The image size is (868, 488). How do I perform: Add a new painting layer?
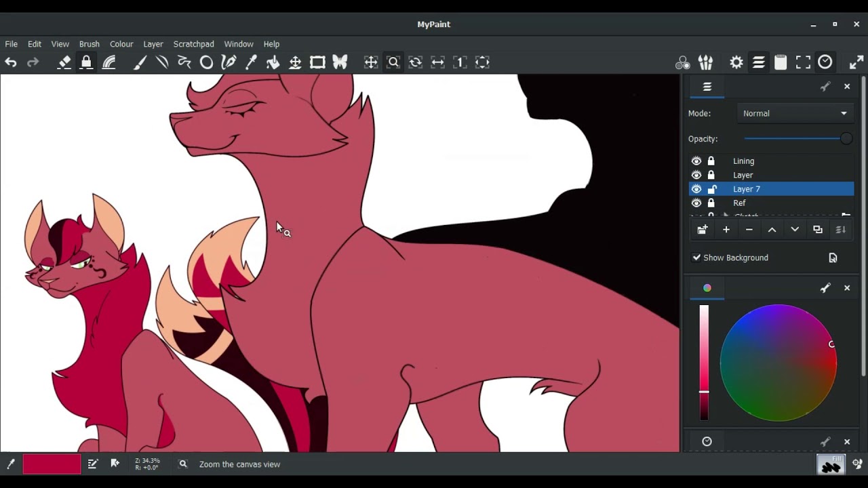(x=726, y=230)
